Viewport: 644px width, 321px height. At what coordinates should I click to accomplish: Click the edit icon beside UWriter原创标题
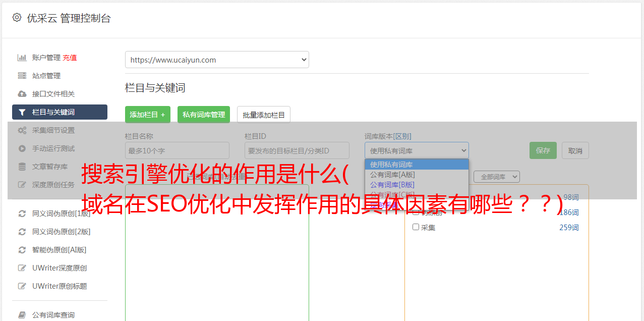(22, 286)
